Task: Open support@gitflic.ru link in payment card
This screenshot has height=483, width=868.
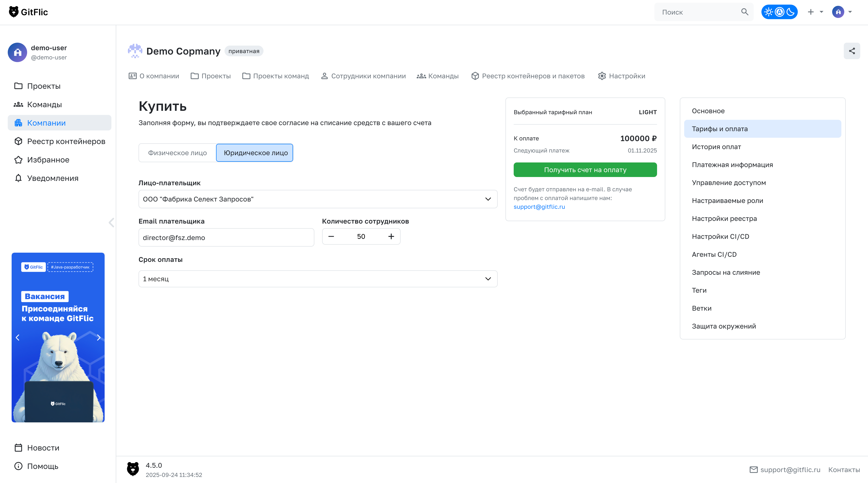Action: (x=539, y=207)
